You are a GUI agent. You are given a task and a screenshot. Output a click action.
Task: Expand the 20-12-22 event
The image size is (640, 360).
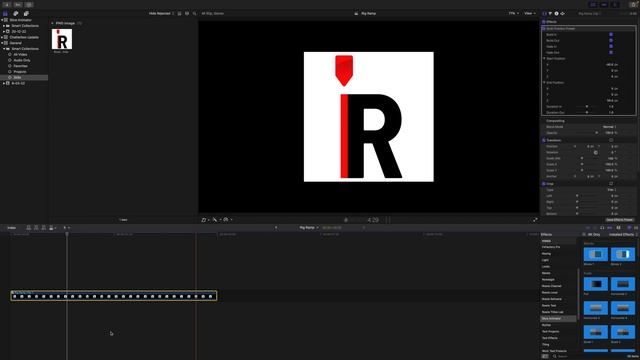click(4, 31)
